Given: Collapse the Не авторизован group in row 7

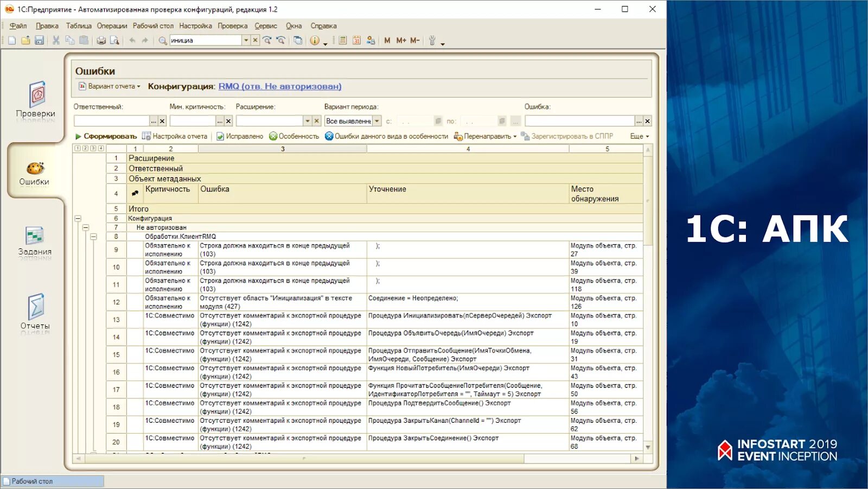Looking at the screenshot, I should [x=86, y=227].
